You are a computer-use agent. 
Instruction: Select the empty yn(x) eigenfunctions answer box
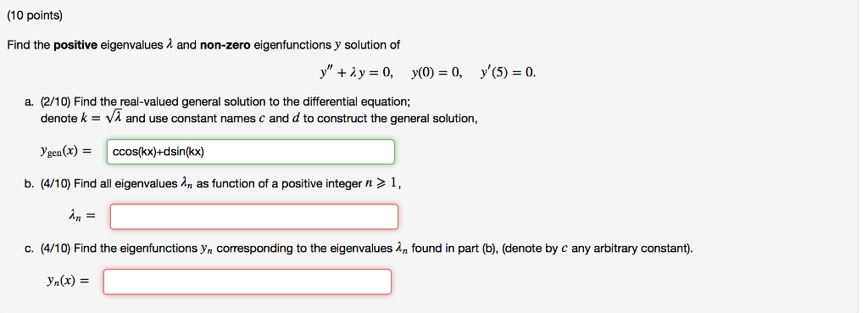click(248, 282)
